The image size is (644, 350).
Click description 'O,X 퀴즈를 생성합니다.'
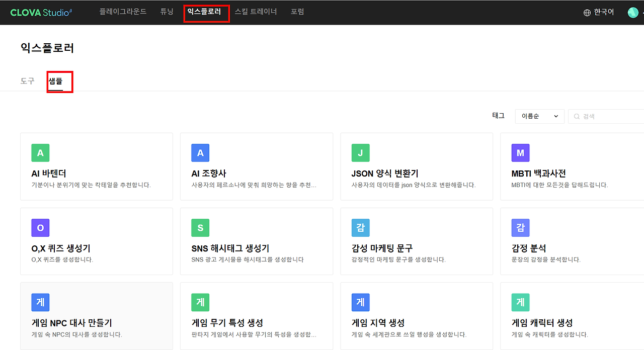[x=62, y=260]
